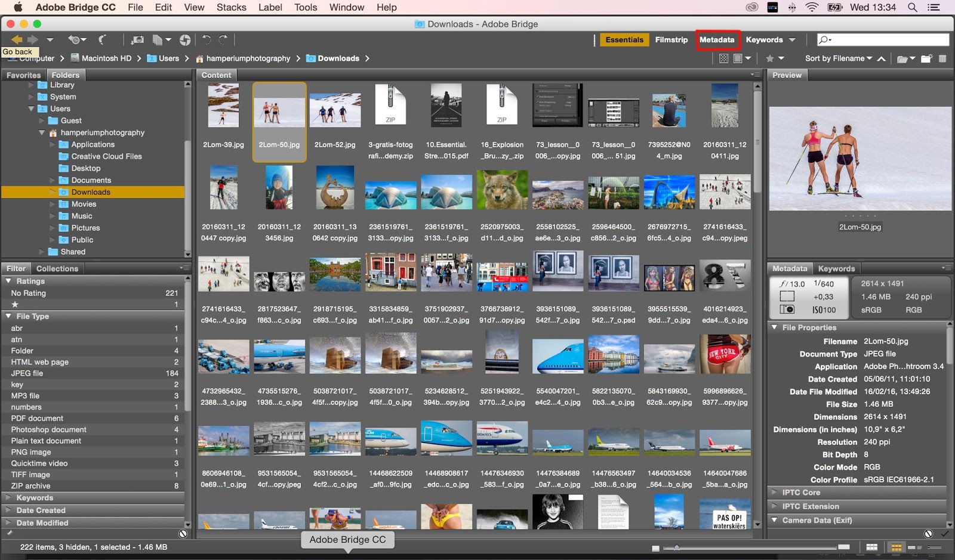Rotate the selected image clockwise
This screenshot has width=955, height=560.
click(x=222, y=39)
